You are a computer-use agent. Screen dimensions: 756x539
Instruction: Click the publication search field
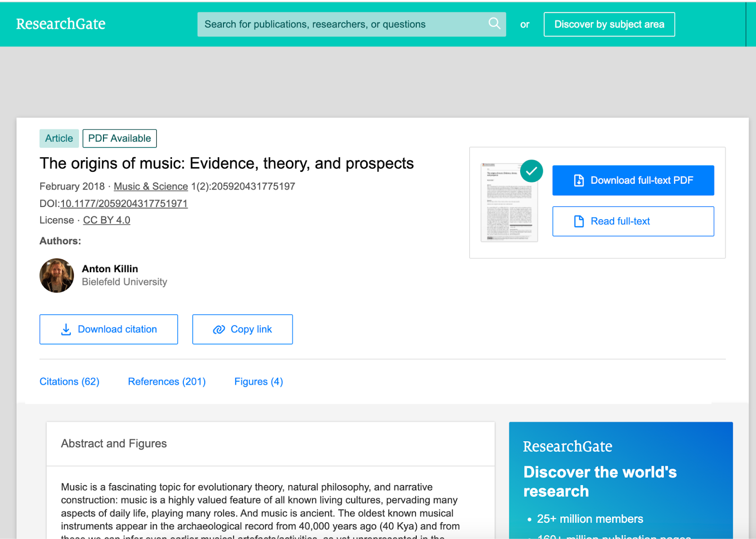(x=340, y=25)
